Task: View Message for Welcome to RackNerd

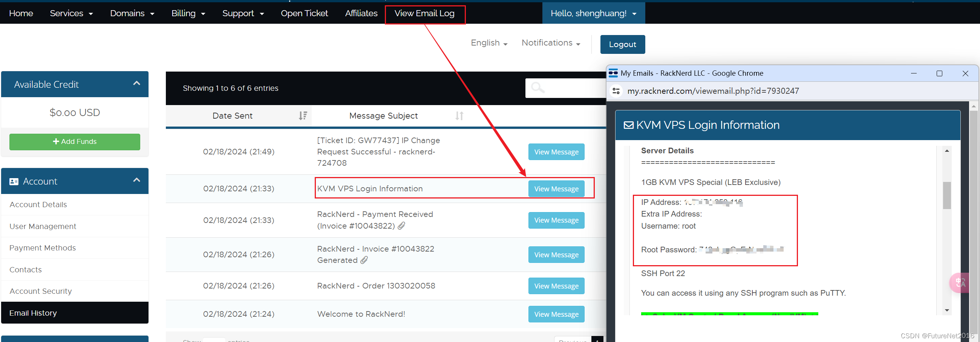Action: click(x=556, y=314)
